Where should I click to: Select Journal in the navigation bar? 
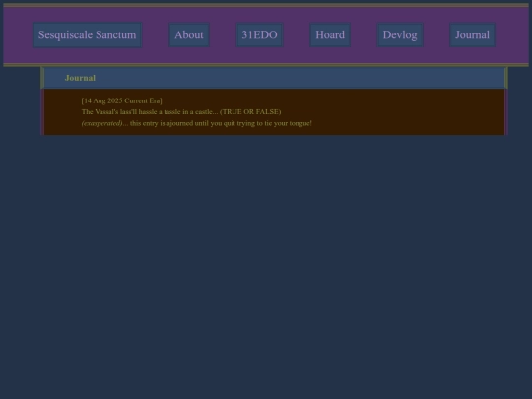pyautogui.click(x=472, y=34)
